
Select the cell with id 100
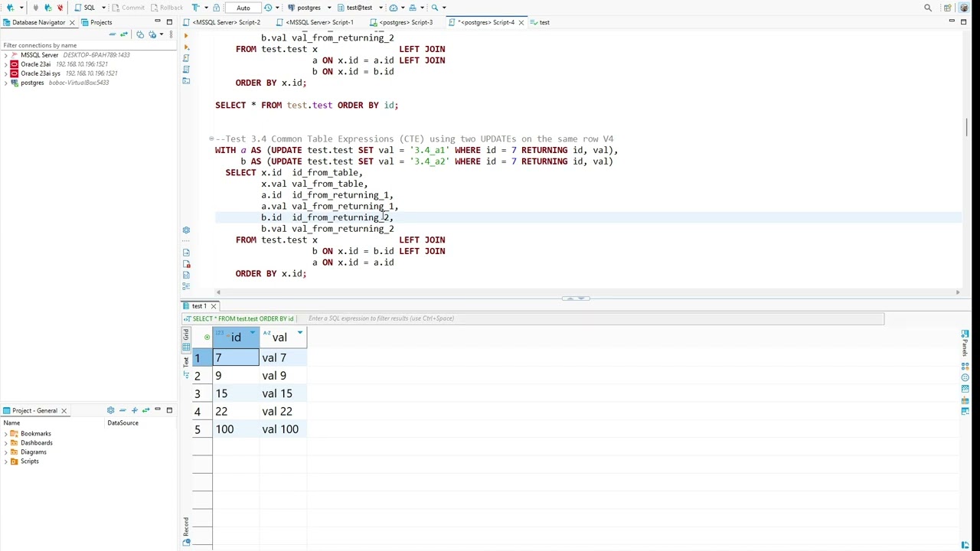click(x=236, y=429)
